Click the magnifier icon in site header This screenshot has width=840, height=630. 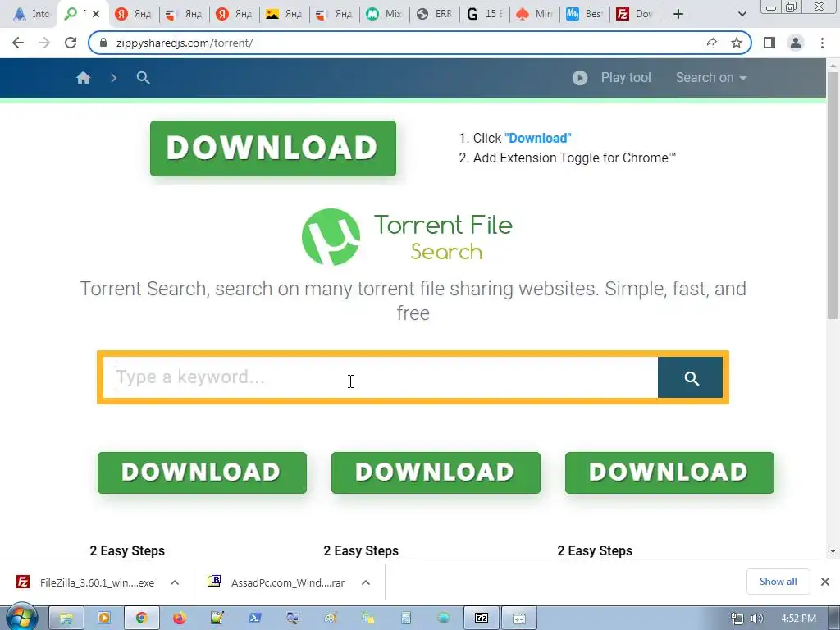[x=143, y=78]
